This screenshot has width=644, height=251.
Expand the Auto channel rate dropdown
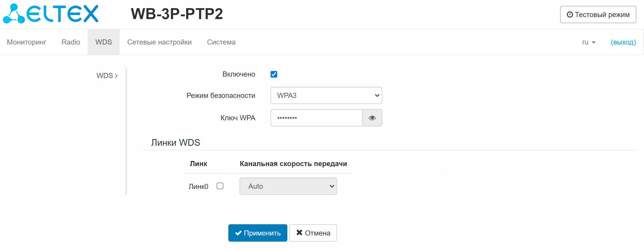tap(288, 186)
